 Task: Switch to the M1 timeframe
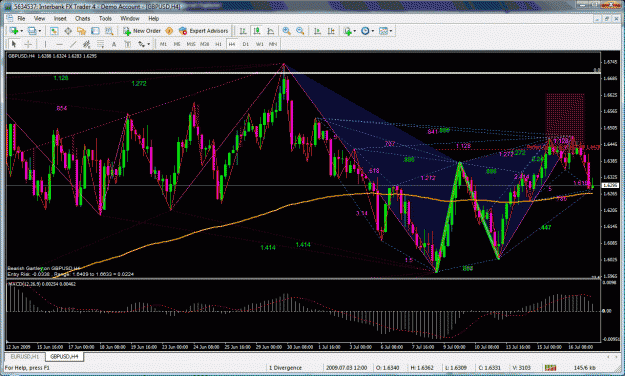pyautogui.click(x=163, y=44)
